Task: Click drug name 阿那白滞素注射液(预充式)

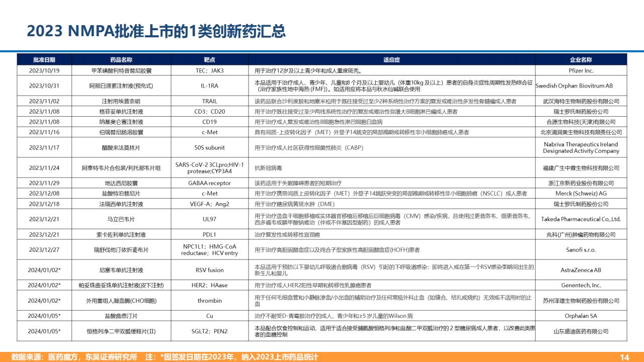Action: pyautogui.click(x=121, y=86)
